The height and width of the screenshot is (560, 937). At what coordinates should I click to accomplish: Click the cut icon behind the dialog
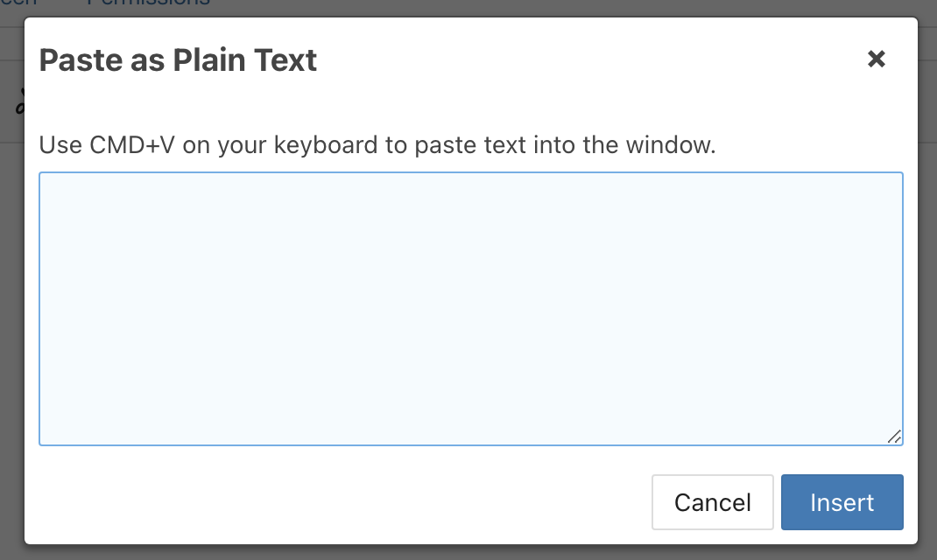[x=19, y=102]
